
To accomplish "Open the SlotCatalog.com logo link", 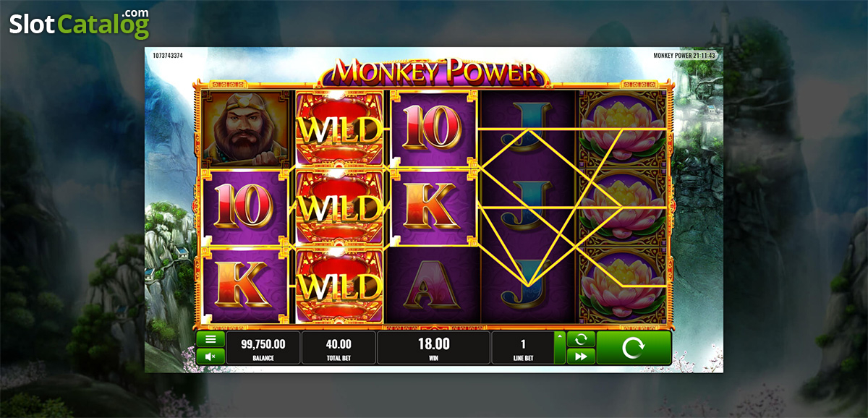I will pos(80,24).
